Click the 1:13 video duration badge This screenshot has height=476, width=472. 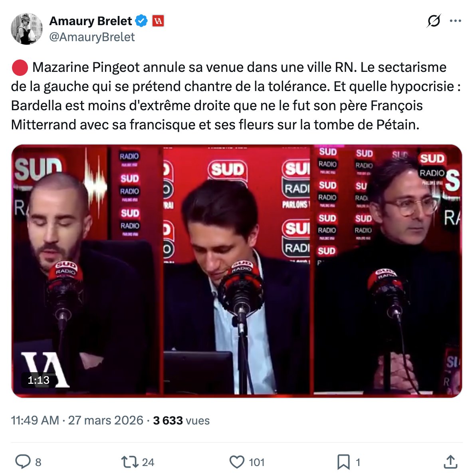(38, 380)
